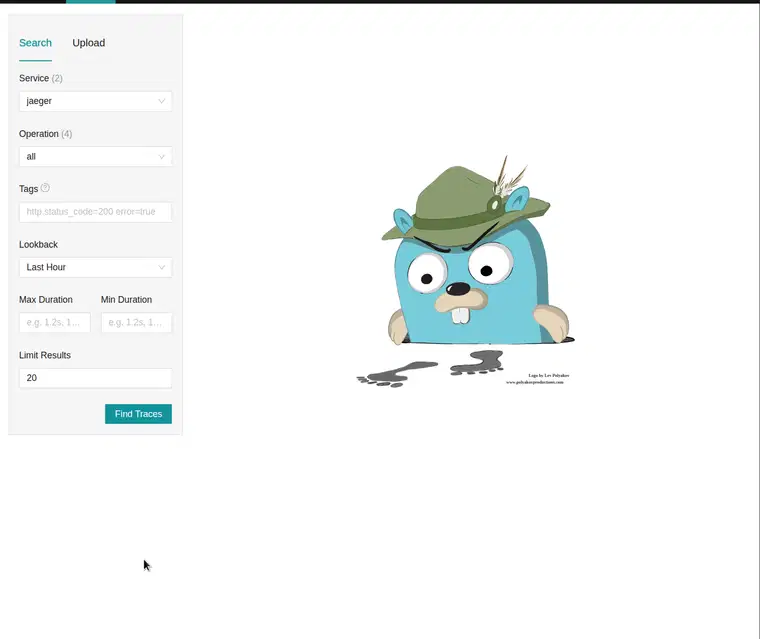This screenshot has height=639, width=760.
Task: Click the Service label text
Action: [34, 78]
